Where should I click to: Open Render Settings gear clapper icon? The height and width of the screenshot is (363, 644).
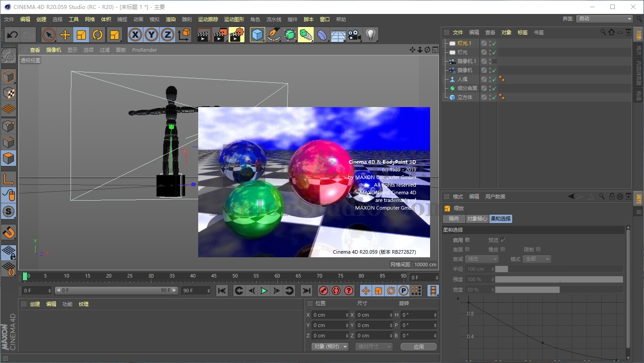(236, 35)
